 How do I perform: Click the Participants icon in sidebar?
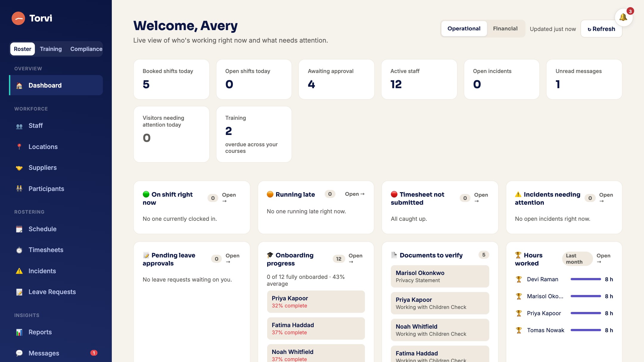tap(19, 189)
